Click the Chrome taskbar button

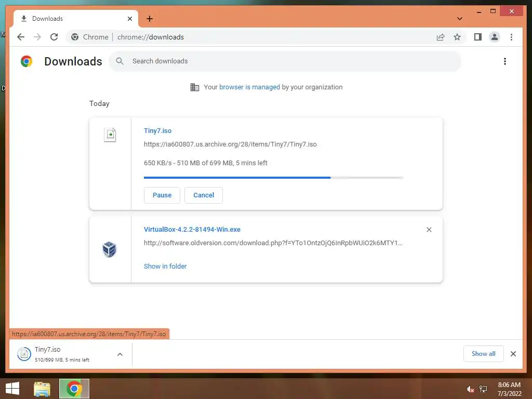[74, 389]
